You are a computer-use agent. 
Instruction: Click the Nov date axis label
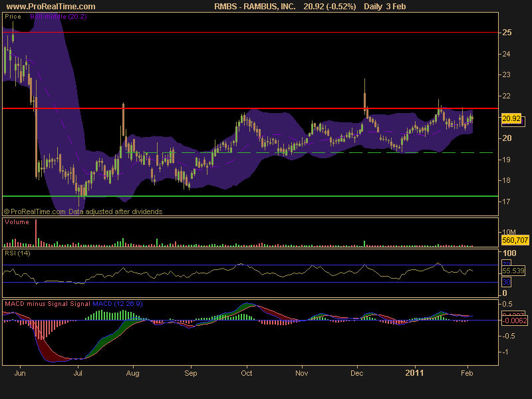[x=302, y=373]
